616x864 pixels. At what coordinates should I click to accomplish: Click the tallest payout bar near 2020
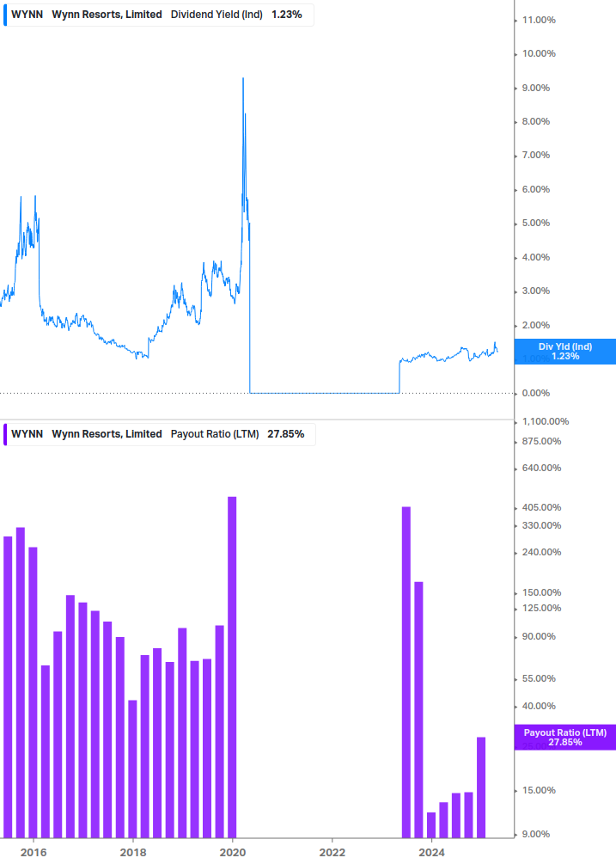click(232, 667)
